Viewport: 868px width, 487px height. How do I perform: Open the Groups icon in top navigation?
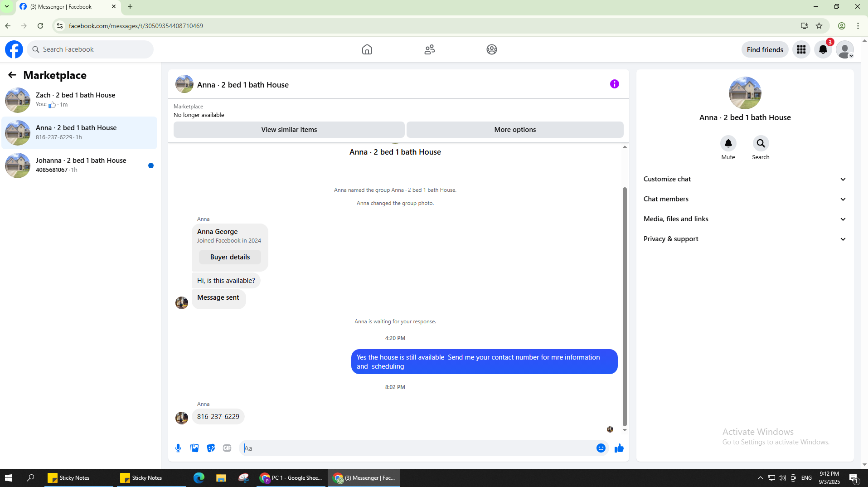(492, 49)
